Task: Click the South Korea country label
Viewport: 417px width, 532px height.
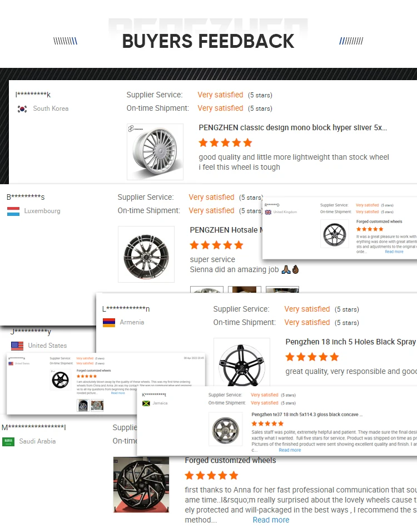Action: click(x=51, y=109)
